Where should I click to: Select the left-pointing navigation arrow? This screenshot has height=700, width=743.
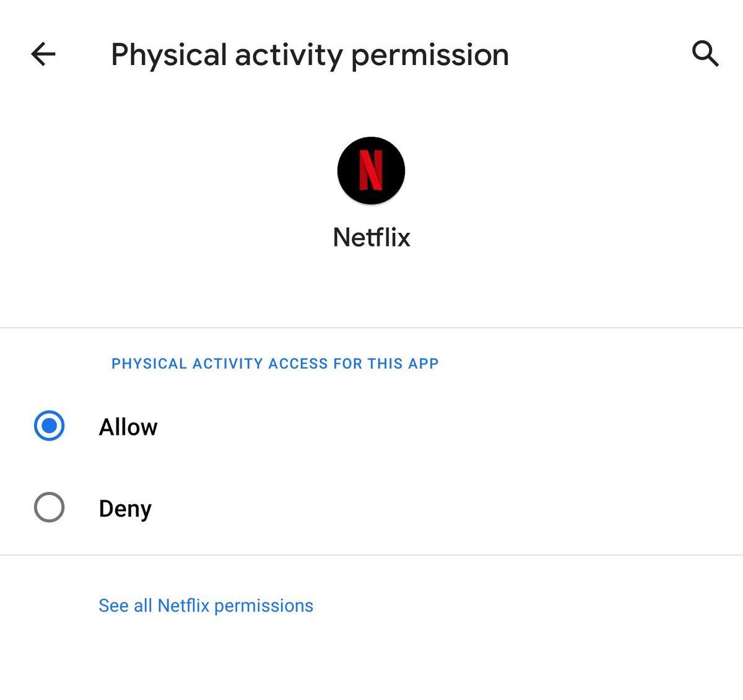(42, 55)
